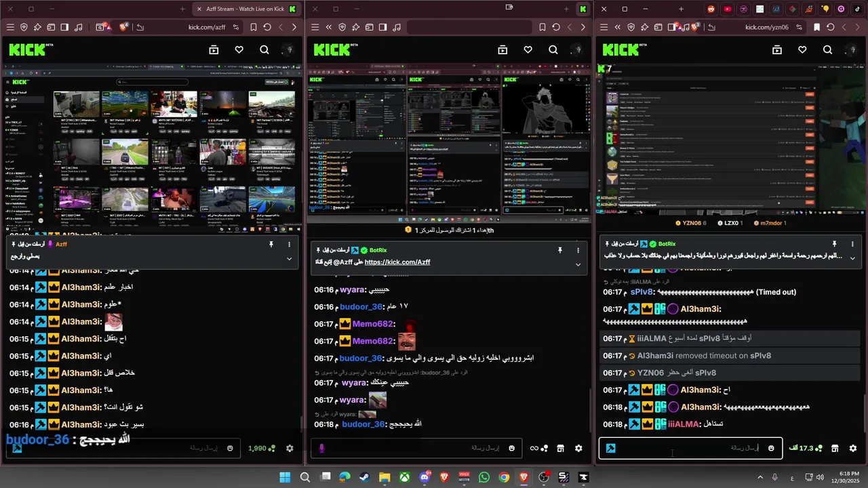Open Following (heart) in the kick.com/azff window
This screenshot has width=868, height=488.
[239, 49]
